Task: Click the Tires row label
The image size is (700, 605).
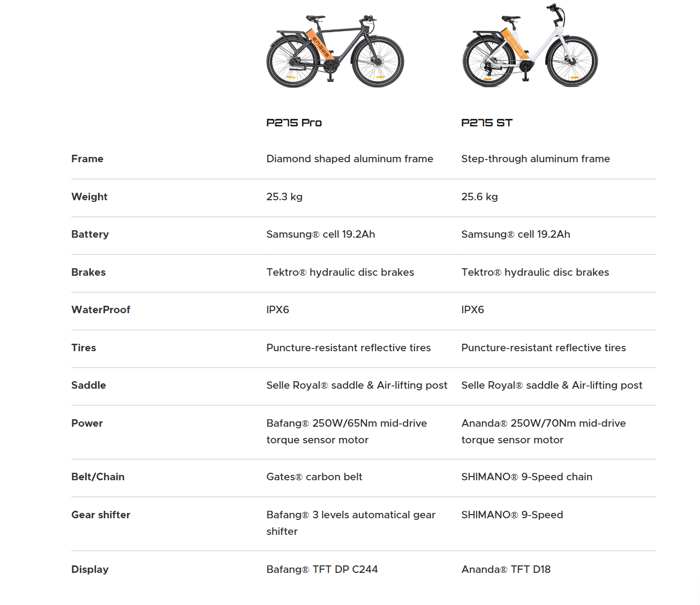Action: click(x=84, y=348)
